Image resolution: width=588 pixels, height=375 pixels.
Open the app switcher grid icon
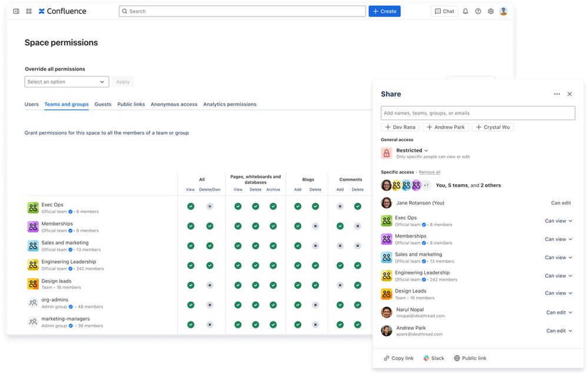29,11
